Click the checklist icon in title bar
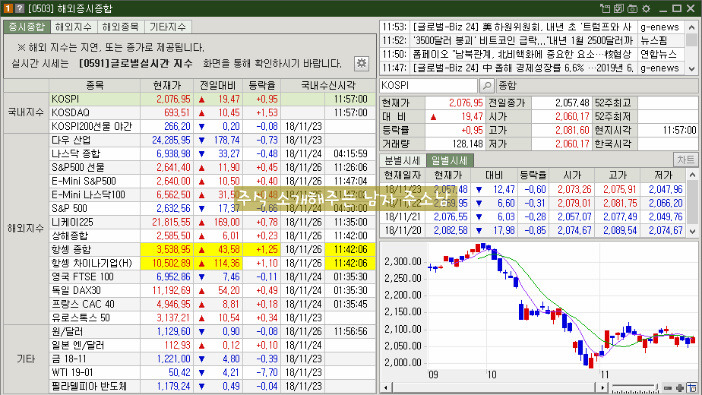The image size is (702, 395). [619, 9]
